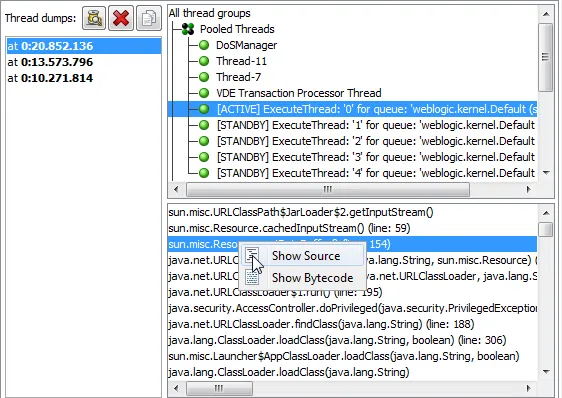
Task: Click green status icon of DoSManager
Action: click(204, 45)
